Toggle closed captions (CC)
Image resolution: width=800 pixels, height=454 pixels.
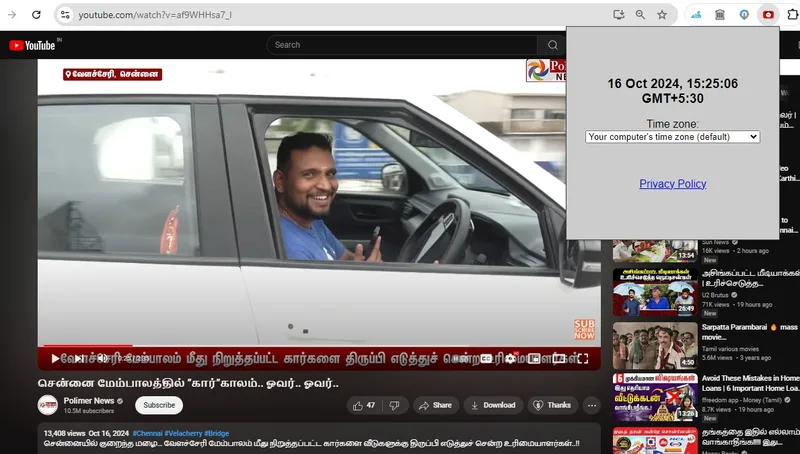tap(486, 359)
